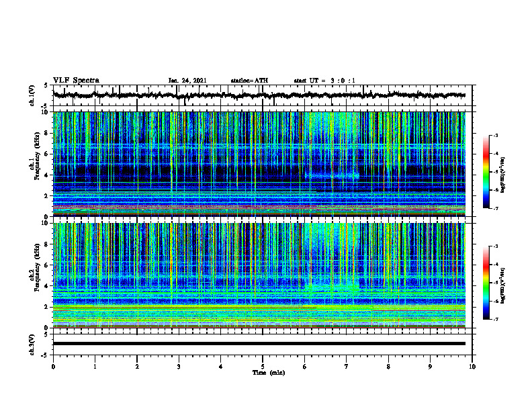The height and width of the screenshot is (411, 532).
Task: Click time axis tick label "3"
Action: (x=179, y=367)
